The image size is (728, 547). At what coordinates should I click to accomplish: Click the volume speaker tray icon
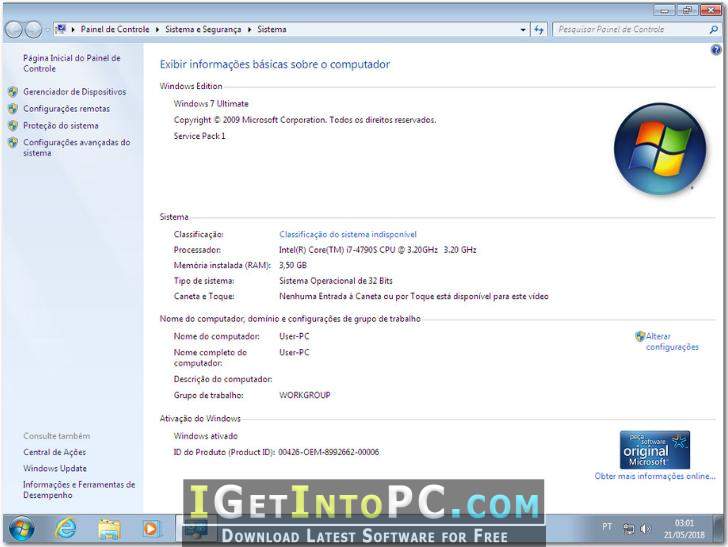click(x=645, y=528)
